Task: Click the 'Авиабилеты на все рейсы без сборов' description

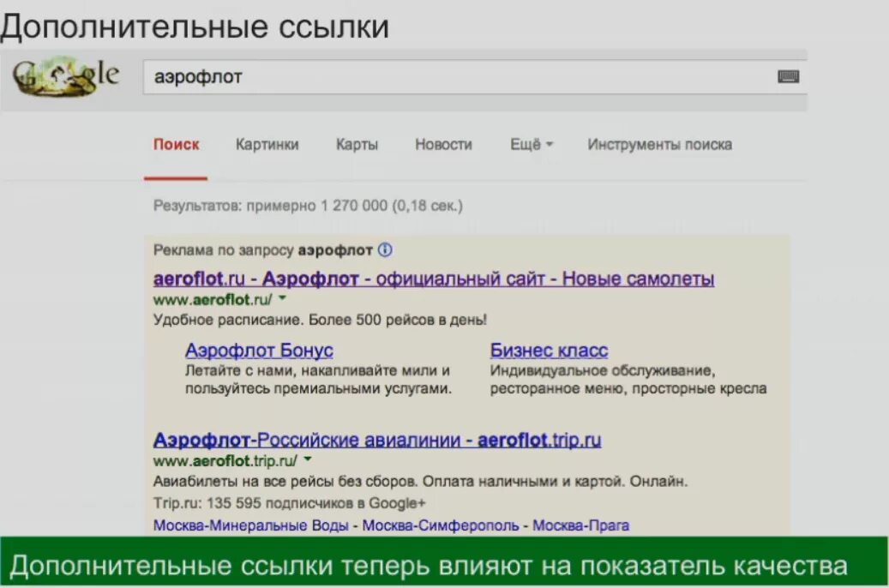Action: [420, 482]
